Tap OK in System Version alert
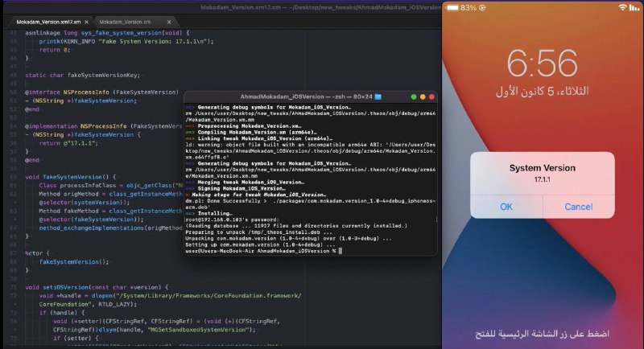 click(x=506, y=207)
